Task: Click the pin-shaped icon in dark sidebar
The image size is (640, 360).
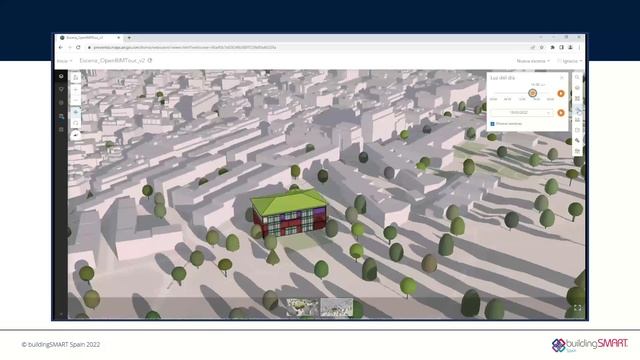Action: tap(61, 89)
